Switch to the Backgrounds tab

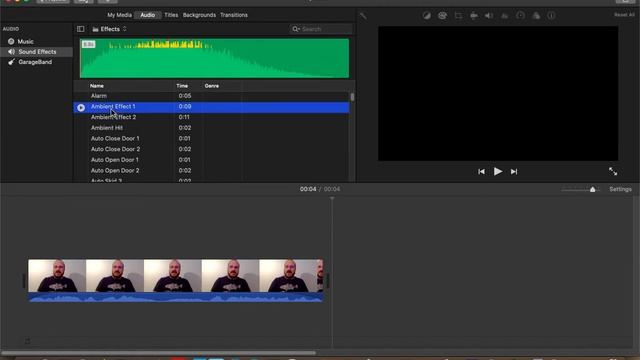point(199,15)
